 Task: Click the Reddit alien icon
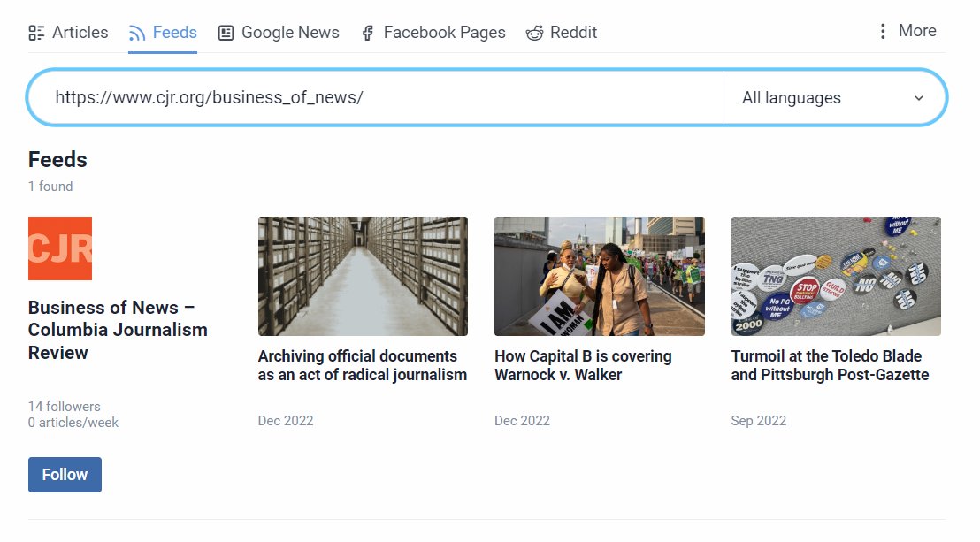coord(534,33)
